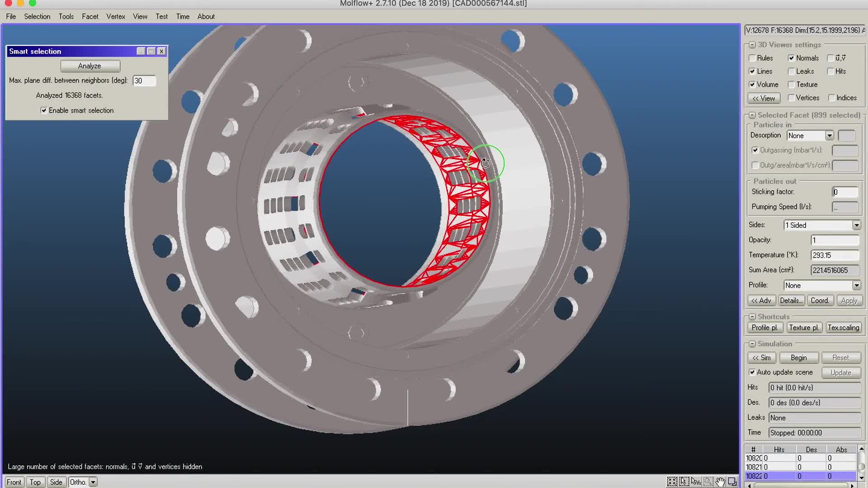Open the Selection menu

coord(37,16)
